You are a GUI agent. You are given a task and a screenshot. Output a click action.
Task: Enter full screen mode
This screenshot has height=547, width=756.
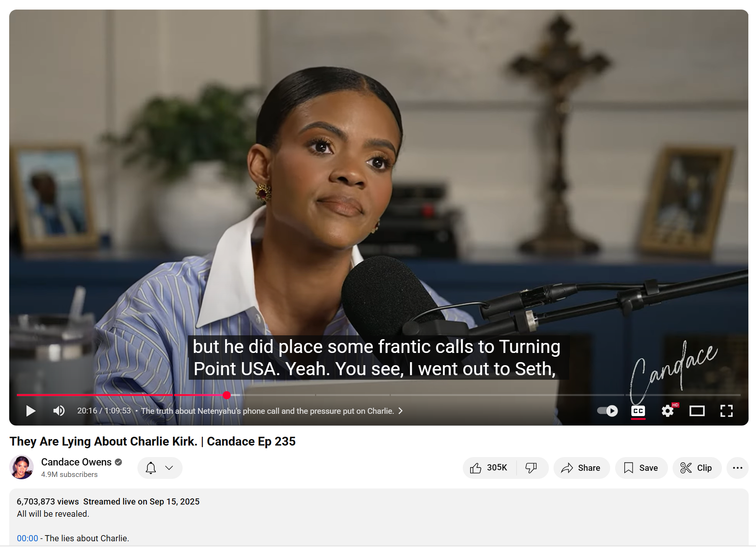(726, 411)
